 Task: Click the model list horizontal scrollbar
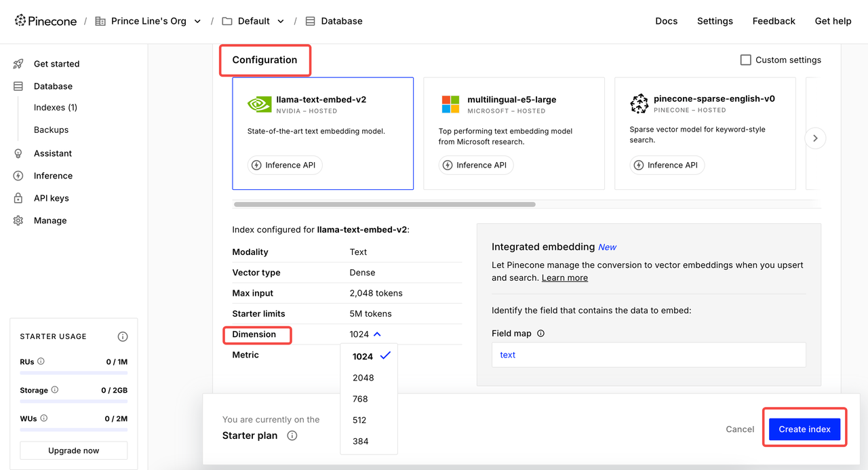tap(384, 204)
